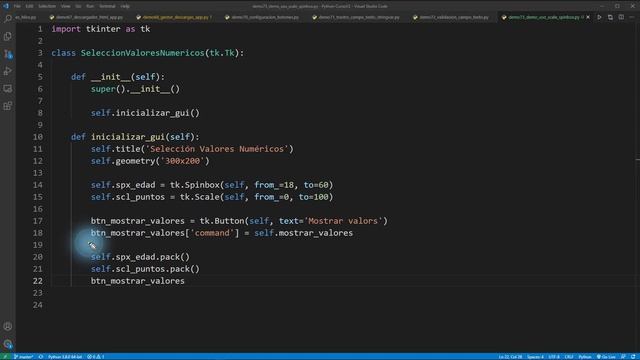This screenshot has width=640, height=360.
Task: Open the Terminal menu
Action: (107, 6)
